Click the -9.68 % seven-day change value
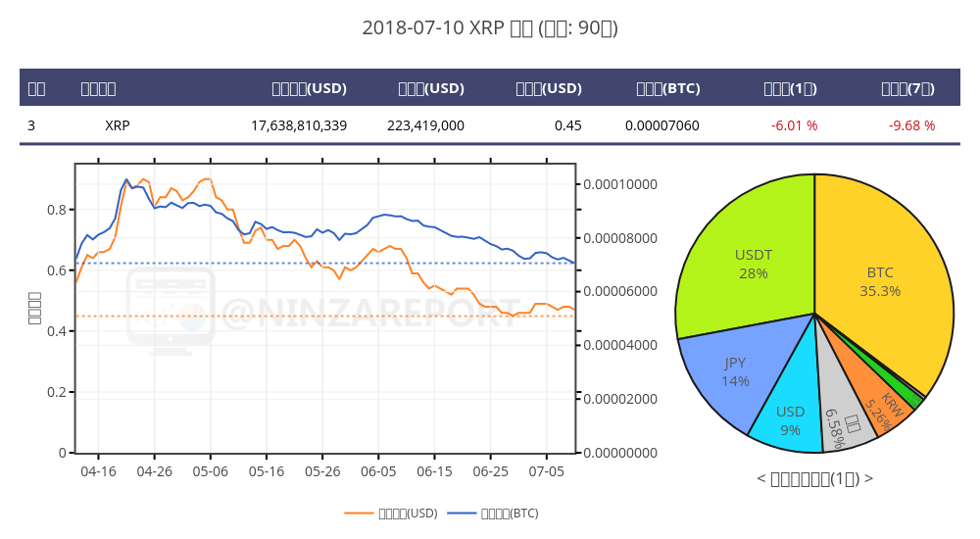Viewport: 980px width, 539px height. coord(911,125)
